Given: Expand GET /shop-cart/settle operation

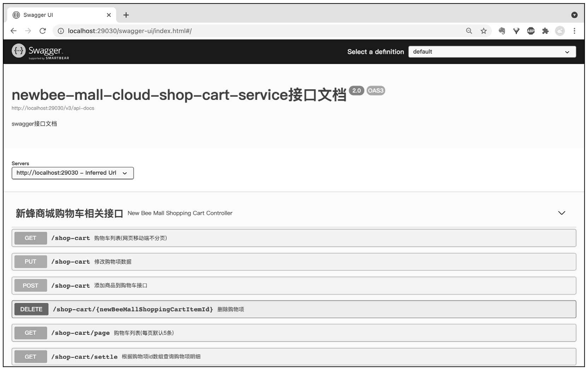Looking at the screenshot, I should pyautogui.click(x=294, y=357).
